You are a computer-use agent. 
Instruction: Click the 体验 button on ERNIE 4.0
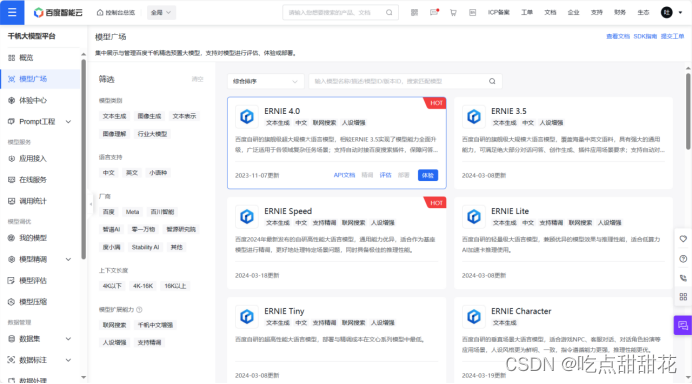coord(428,175)
